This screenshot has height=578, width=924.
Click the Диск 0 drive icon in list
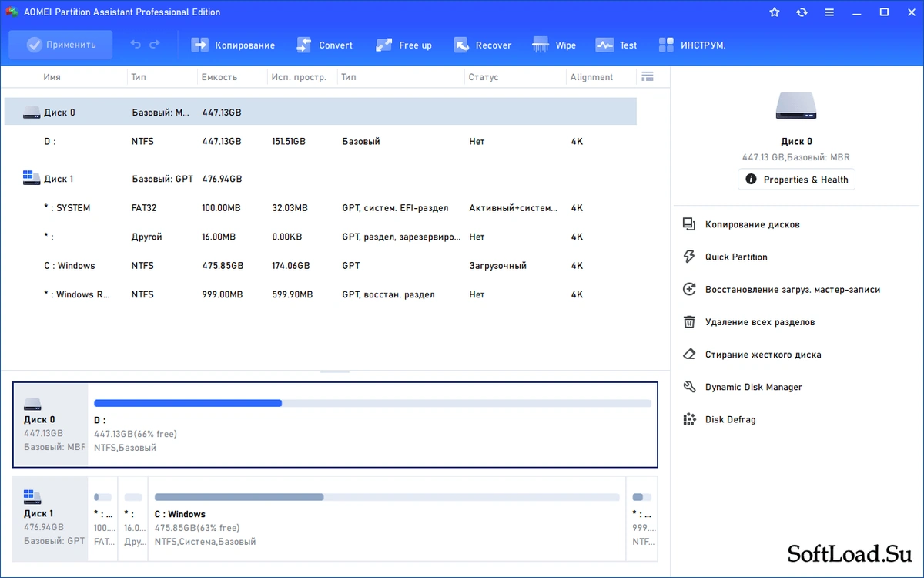click(32, 113)
